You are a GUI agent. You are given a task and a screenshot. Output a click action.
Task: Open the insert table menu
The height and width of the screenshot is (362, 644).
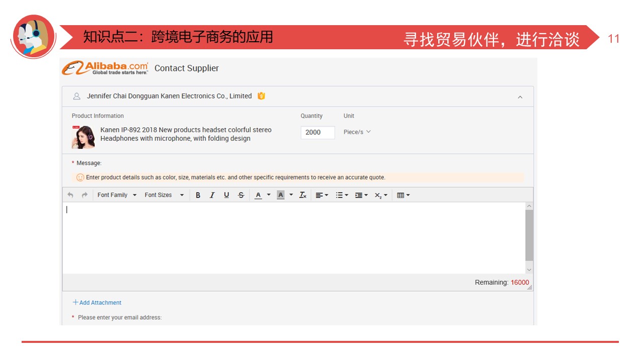coord(404,195)
